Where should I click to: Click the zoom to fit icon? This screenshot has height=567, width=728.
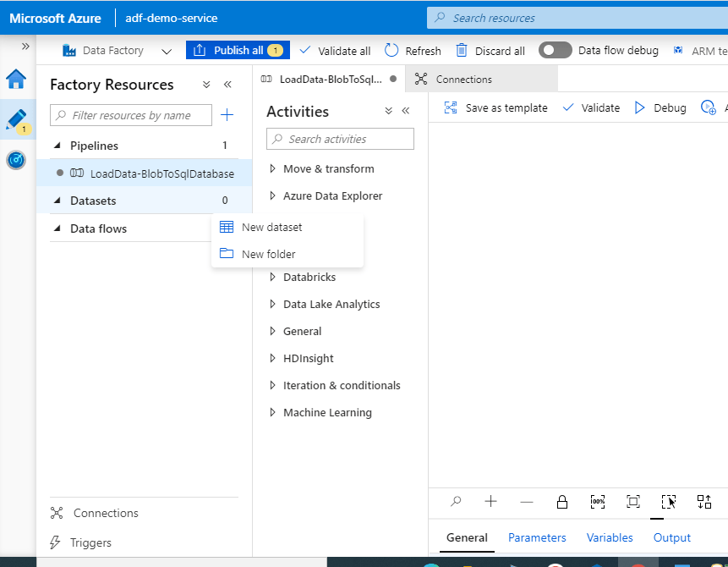(633, 502)
